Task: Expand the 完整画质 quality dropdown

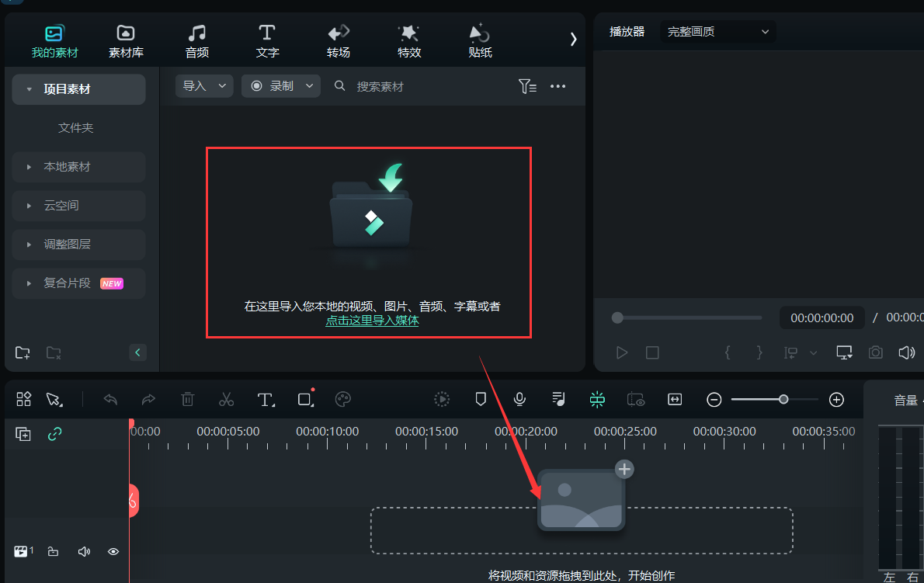Action: coord(717,32)
